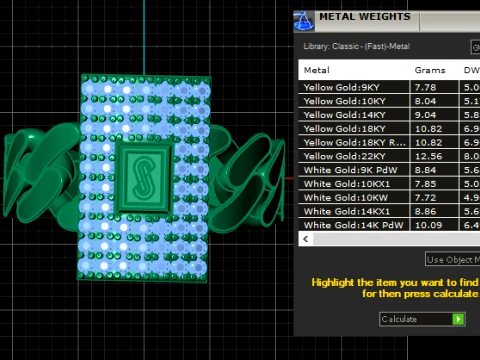Click the Grams column header

(x=430, y=70)
